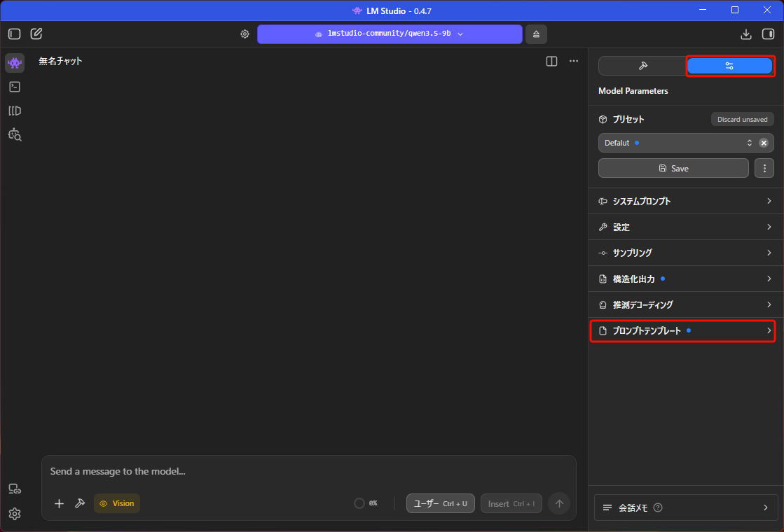Open the chat three-dots options menu

tap(574, 61)
